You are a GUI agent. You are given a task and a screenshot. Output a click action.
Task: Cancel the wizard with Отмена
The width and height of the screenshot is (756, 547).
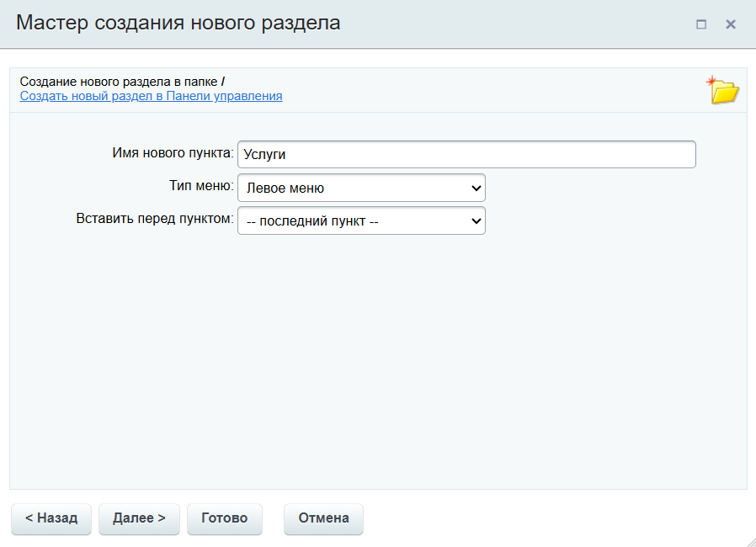[323, 518]
